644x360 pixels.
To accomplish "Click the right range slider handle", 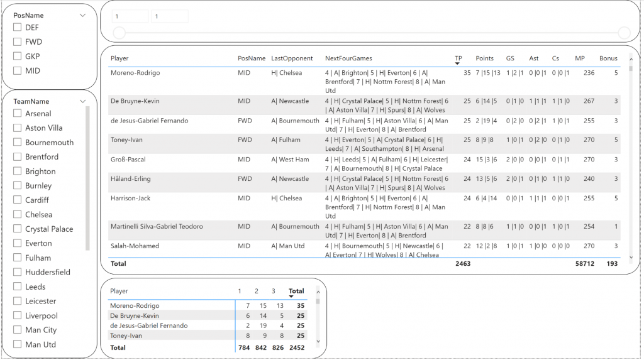I will point(625,33).
